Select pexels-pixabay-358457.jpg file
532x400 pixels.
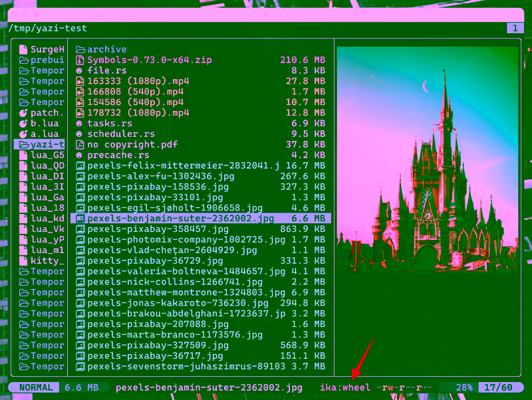click(x=201, y=229)
